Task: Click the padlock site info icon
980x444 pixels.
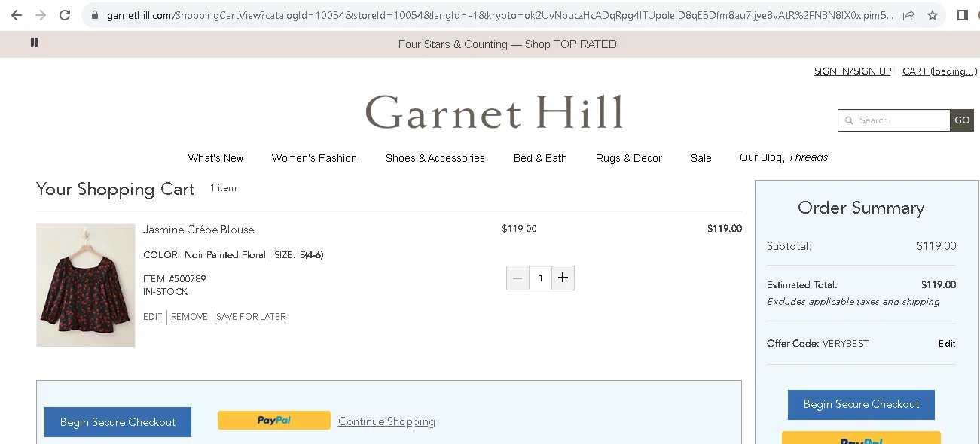Action: tap(94, 15)
